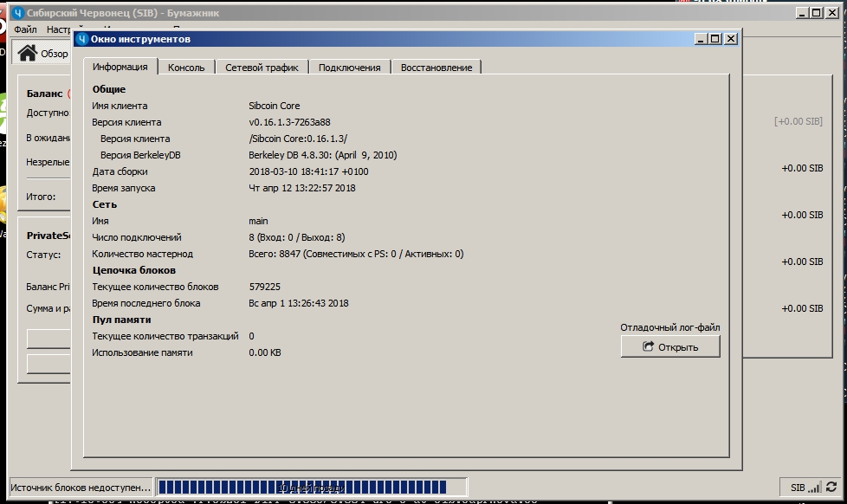The image size is (847, 504).
Task: Open the Настройки menu in the main window
Action: pos(58,29)
